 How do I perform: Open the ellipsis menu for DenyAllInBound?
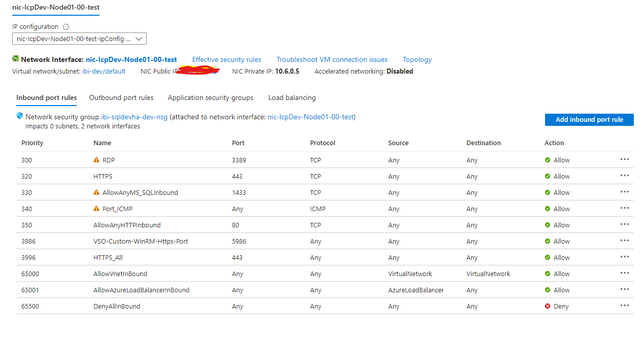[624, 306]
